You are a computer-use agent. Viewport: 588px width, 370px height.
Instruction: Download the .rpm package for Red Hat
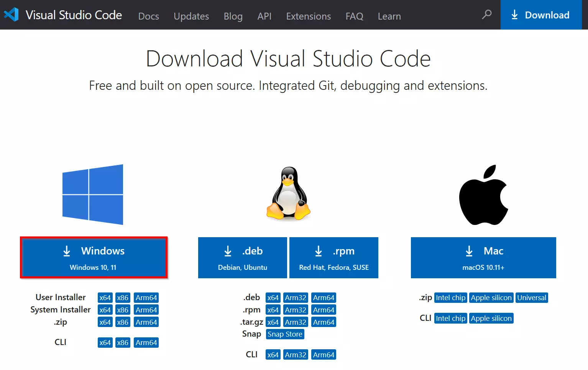click(x=333, y=258)
